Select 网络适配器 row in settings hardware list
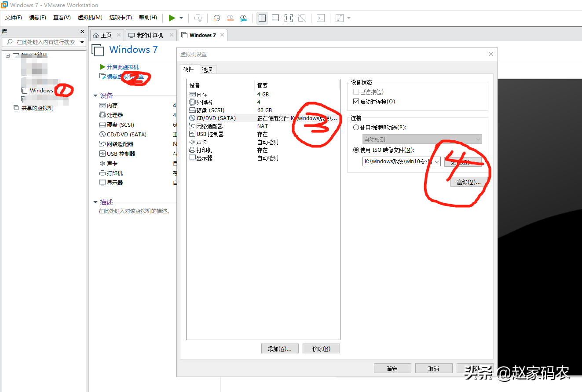Viewport: 582px width, 392px height. pyautogui.click(x=263, y=126)
